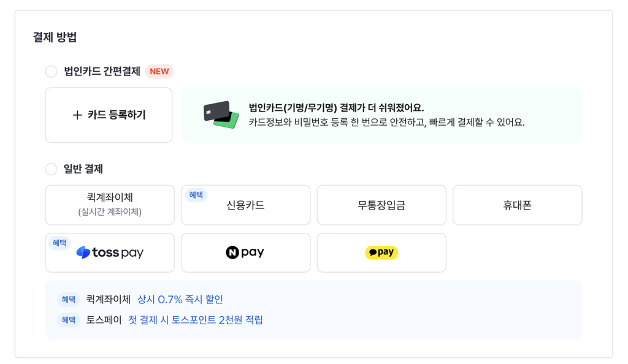Choose 퀵계좌이체 payment option
This screenshot has width=628, height=364.
pyautogui.click(x=110, y=205)
